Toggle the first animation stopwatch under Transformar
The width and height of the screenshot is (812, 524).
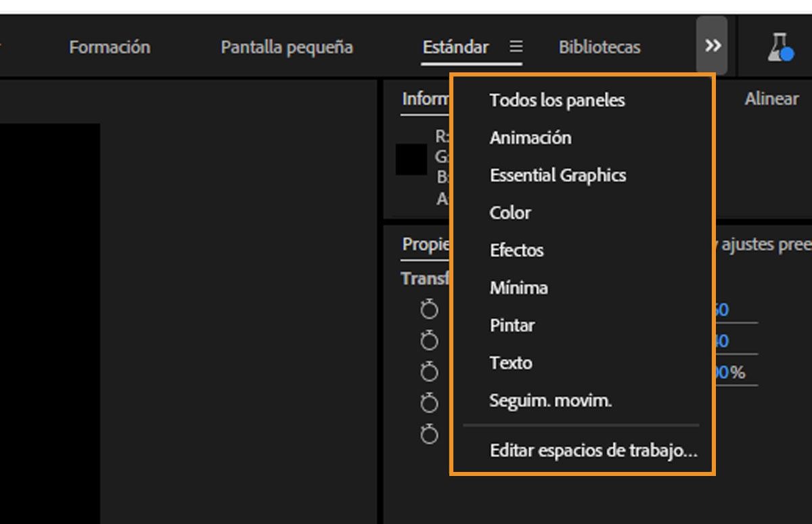(429, 309)
